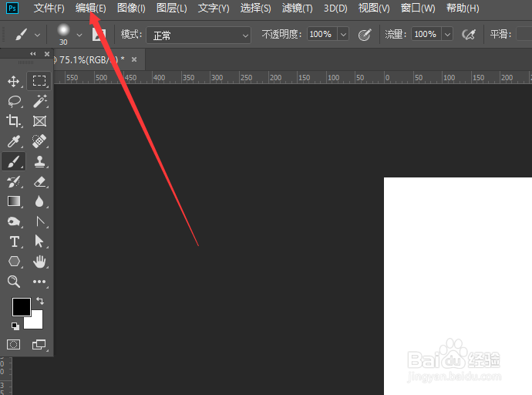Screen dimensions: 532x395
Task: Click the smoothing 平滑 value field
Action: 524,34
